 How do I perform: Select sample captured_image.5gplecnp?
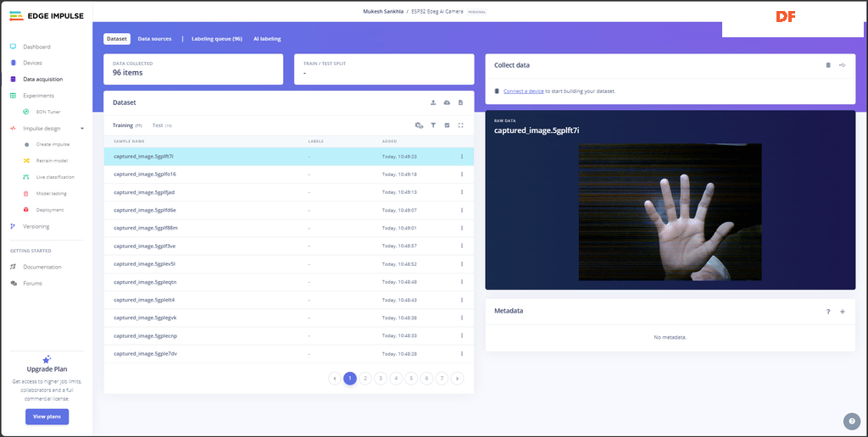pos(288,335)
